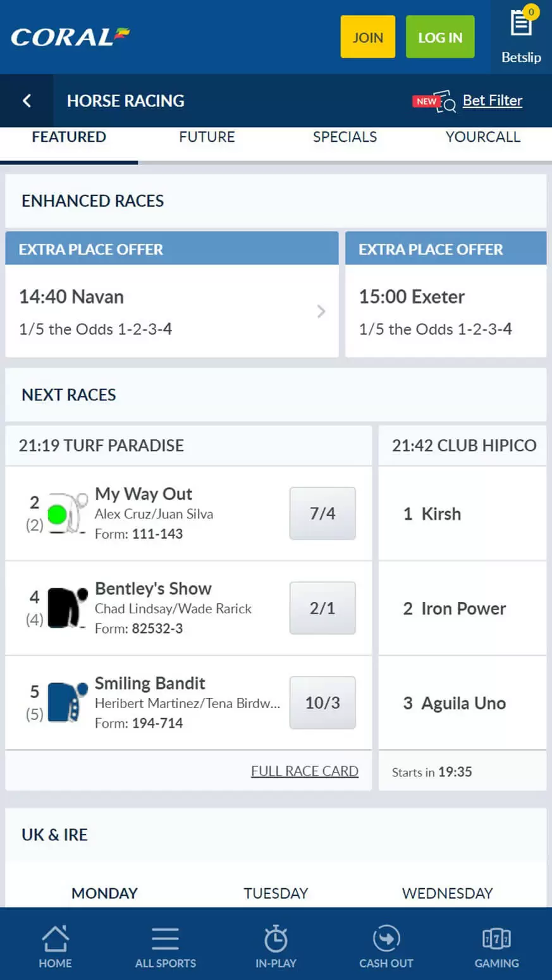Open the 15:00 Exeter extra place offer
552x980 pixels.
point(445,311)
